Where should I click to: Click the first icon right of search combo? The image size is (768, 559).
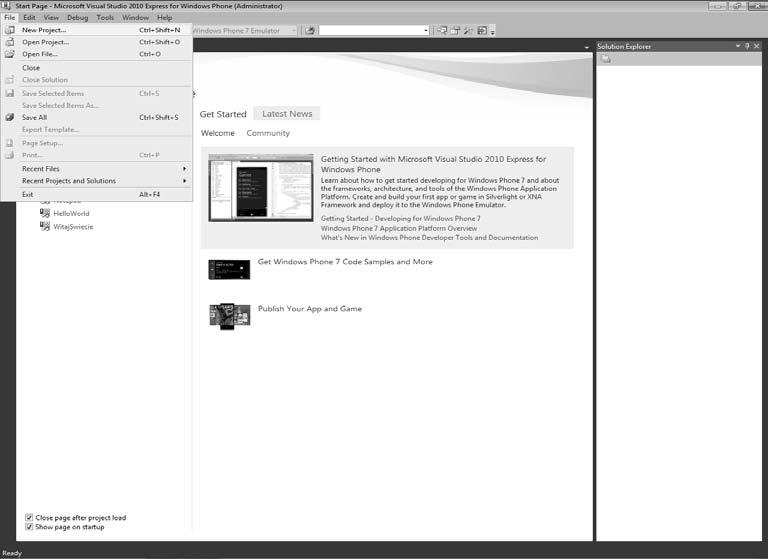click(442, 30)
